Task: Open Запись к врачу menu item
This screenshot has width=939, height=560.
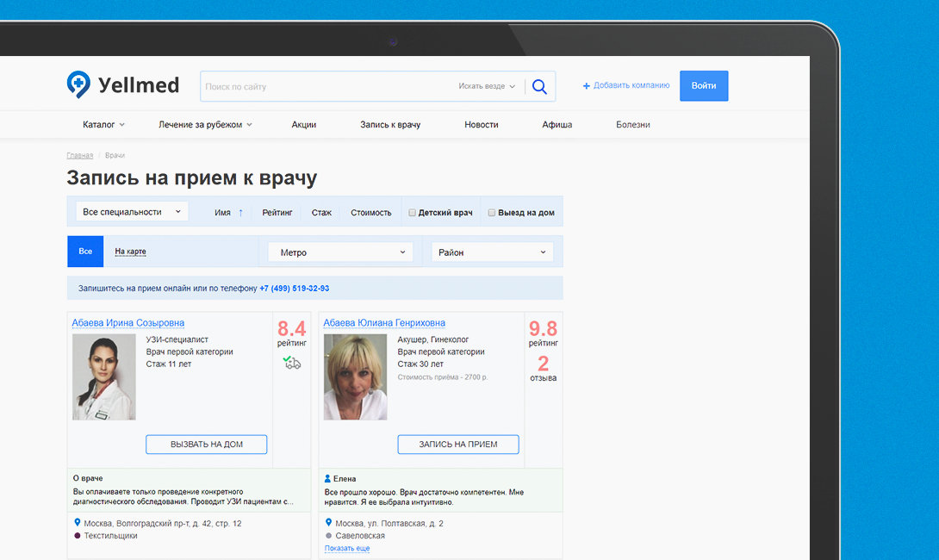Action: tap(390, 125)
